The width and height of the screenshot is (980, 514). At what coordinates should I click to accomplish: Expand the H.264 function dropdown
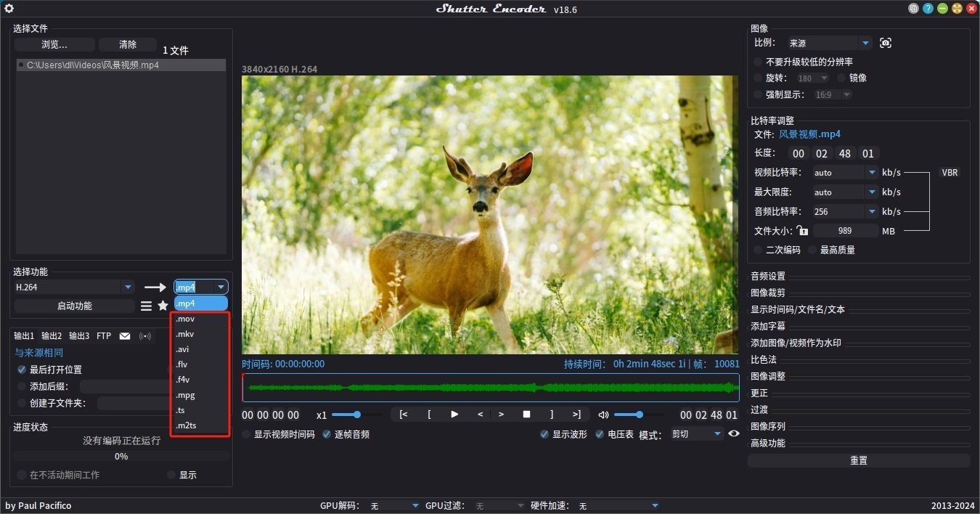pos(128,287)
